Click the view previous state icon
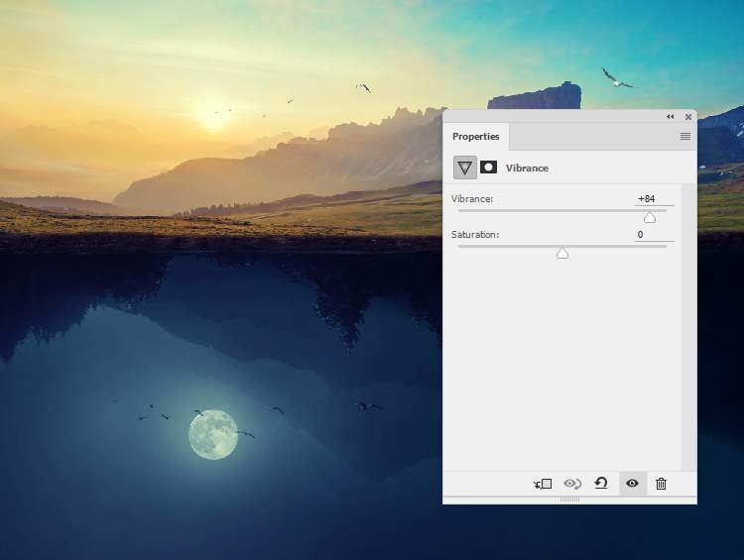 pyautogui.click(x=571, y=484)
